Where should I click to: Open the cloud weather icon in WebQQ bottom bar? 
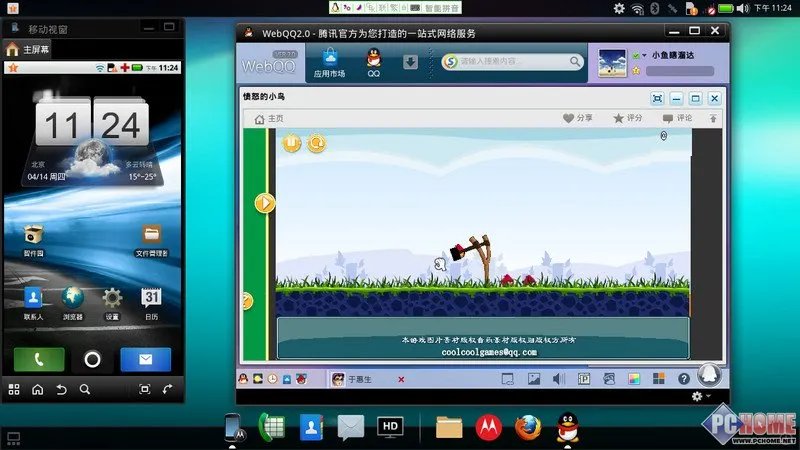coord(609,379)
